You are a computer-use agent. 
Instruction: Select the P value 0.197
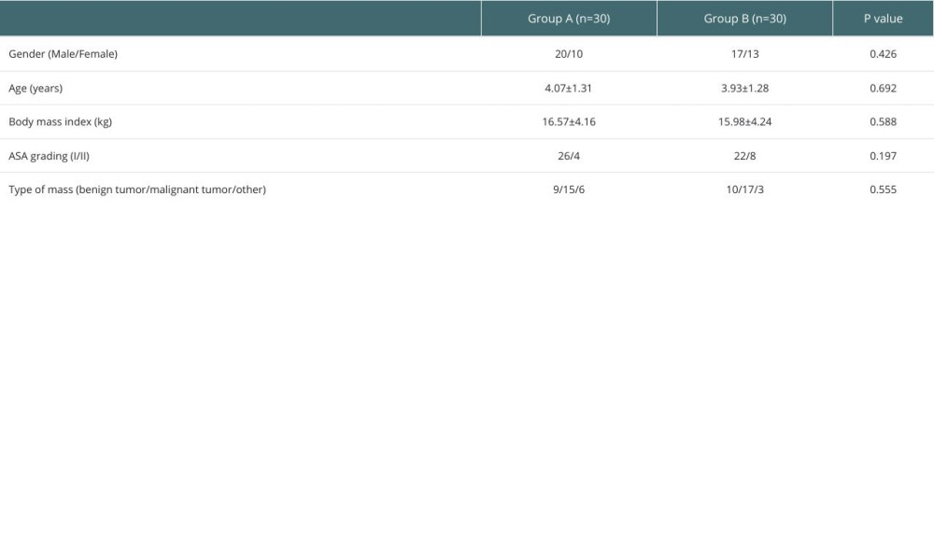point(883,156)
